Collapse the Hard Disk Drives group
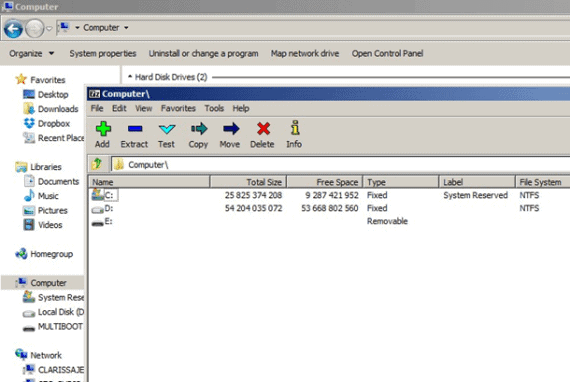 (x=130, y=76)
